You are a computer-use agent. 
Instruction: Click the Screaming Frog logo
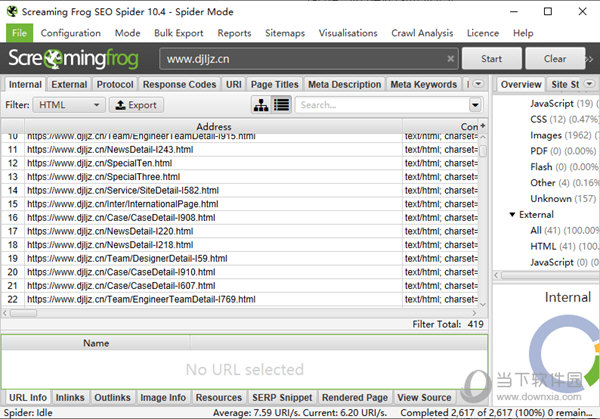click(x=73, y=59)
